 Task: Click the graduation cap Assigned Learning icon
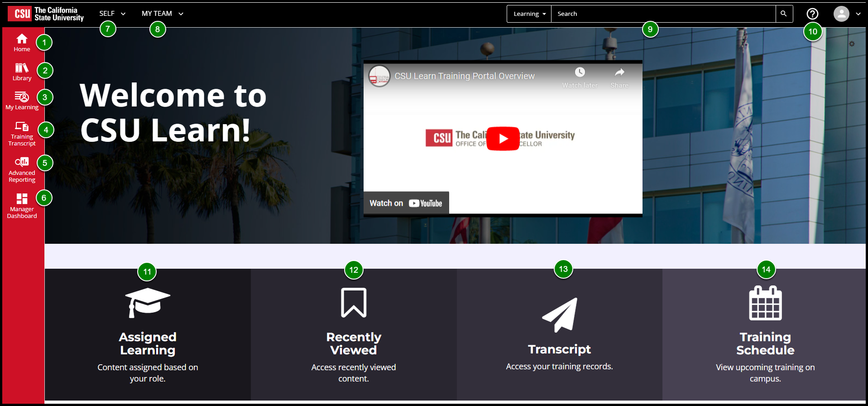coord(148,303)
